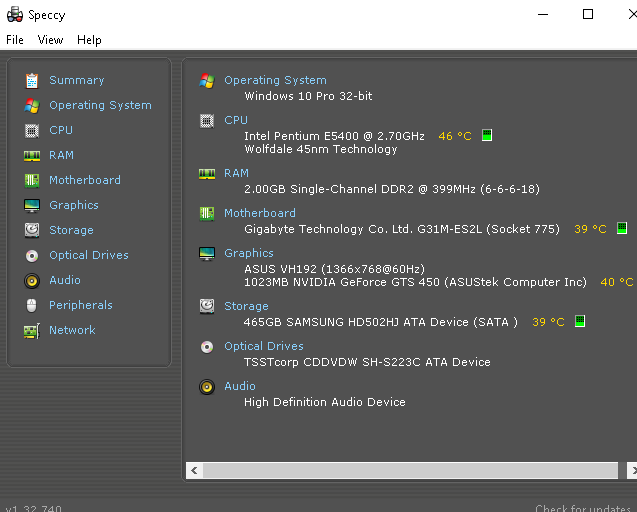Click the Optical Drives heading link in summary
Image resolution: width=637 pixels, height=512 pixels.
[x=264, y=346]
